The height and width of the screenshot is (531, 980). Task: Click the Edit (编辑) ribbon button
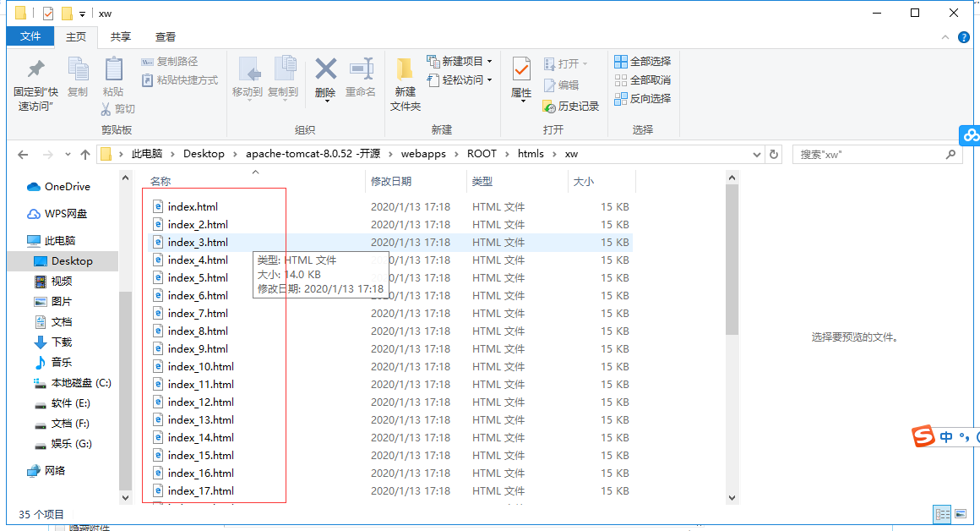[561, 85]
